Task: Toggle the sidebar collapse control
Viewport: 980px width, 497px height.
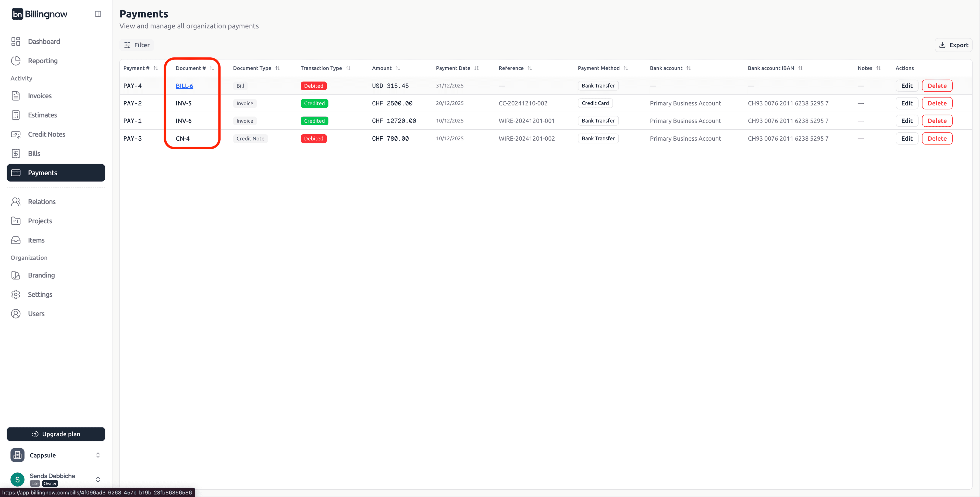Action: 98,14
